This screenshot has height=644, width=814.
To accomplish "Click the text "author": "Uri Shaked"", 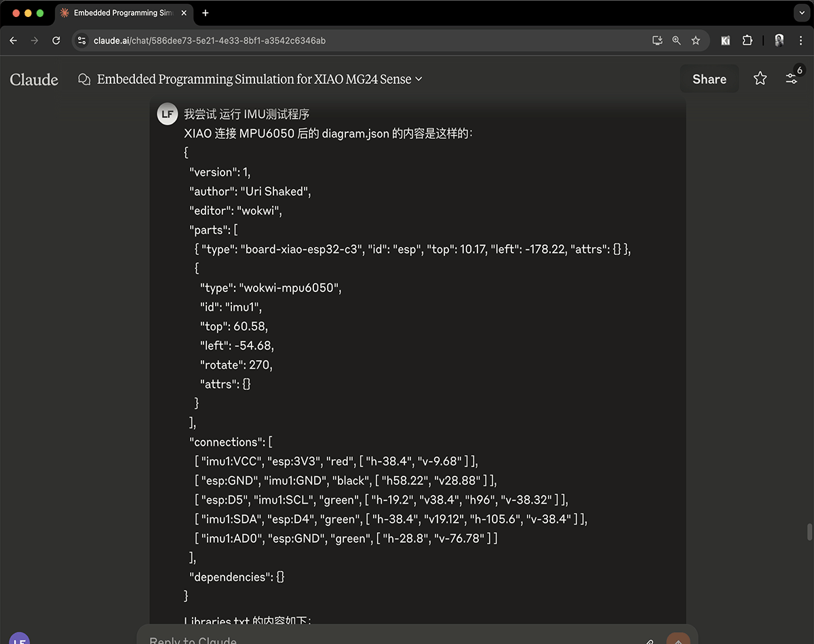I will [250, 191].
